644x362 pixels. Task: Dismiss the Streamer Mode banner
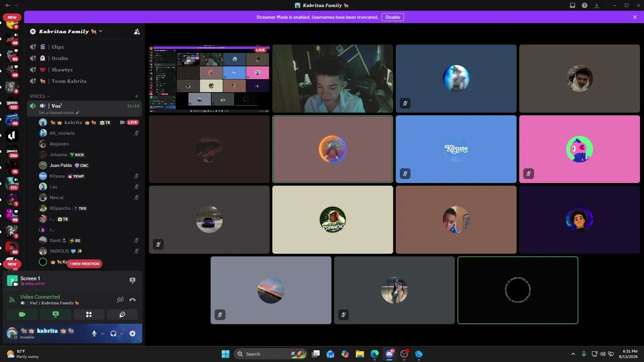click(635, 17)
